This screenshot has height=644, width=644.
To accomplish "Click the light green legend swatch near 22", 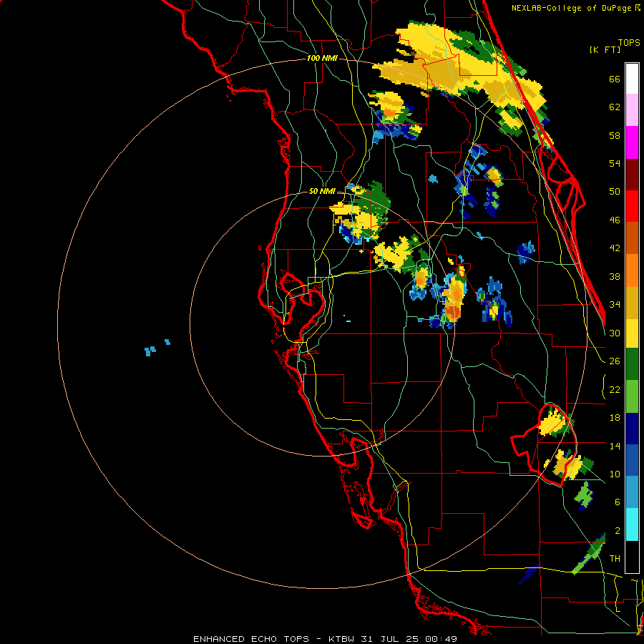I will 632,396.
